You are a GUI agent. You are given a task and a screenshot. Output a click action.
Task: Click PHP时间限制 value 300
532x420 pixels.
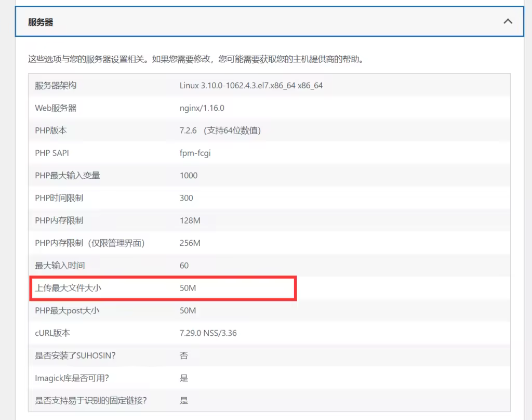click(x=187, y=198)
